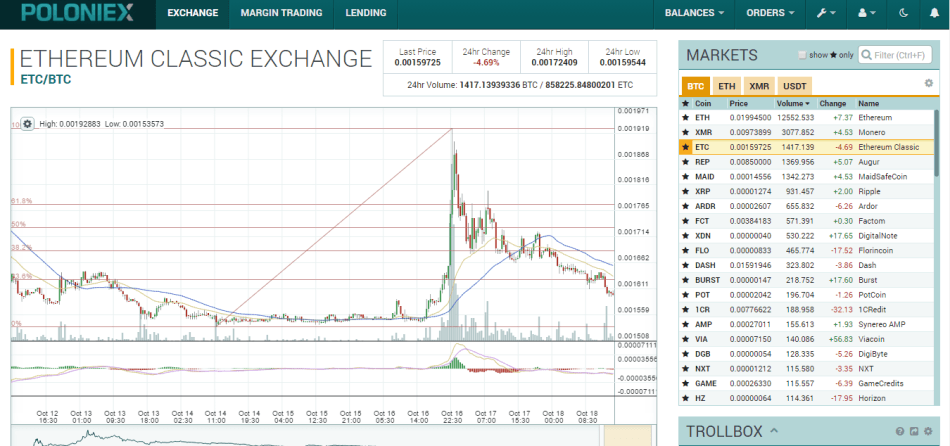Image resolution: width=950 pixels, height=446 pixels.
Task: Enable show starred only checkbox
Action: 803,55
